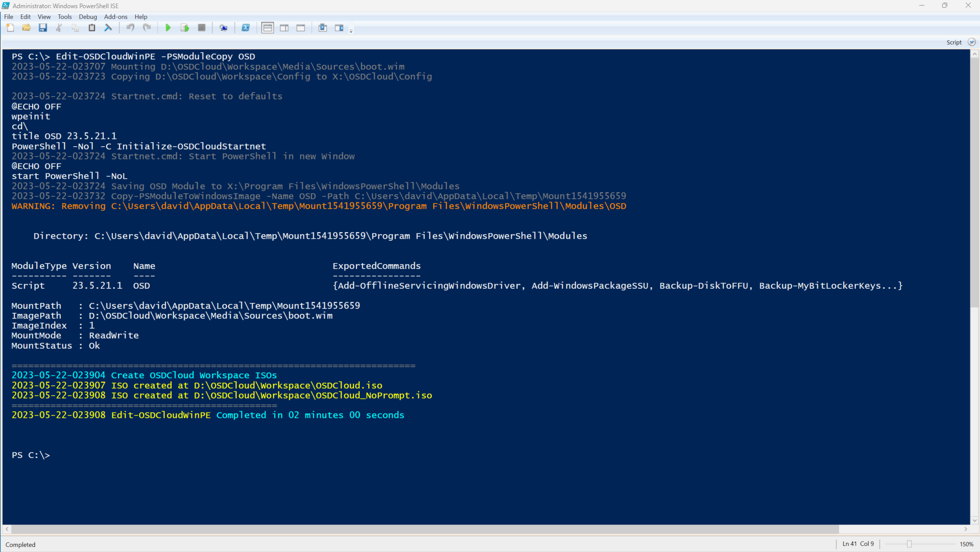
Task: Launch PowerShell.exe from the blue console icon
Action: point(246,28)
